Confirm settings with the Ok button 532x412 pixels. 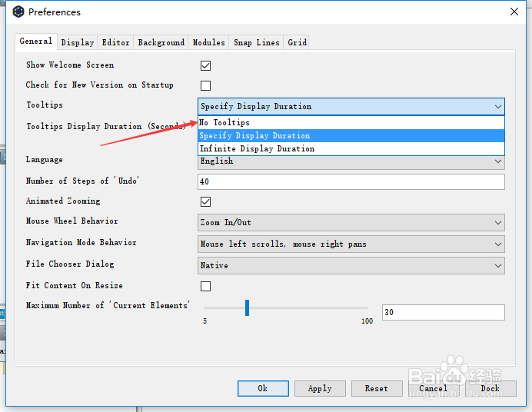[263, 388]
